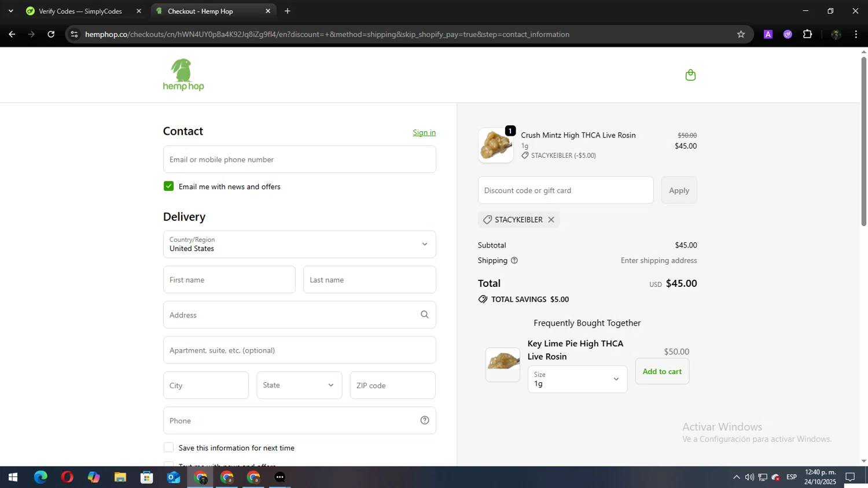Reload the checkout page
Image resolution: width=868 pixels, height=488 pixels.
pos(51,34)
